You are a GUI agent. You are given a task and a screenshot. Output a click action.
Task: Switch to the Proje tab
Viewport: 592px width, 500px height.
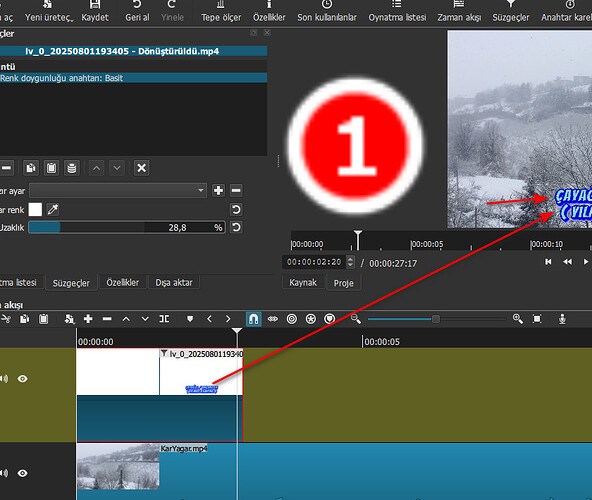[x=344, y=283]
